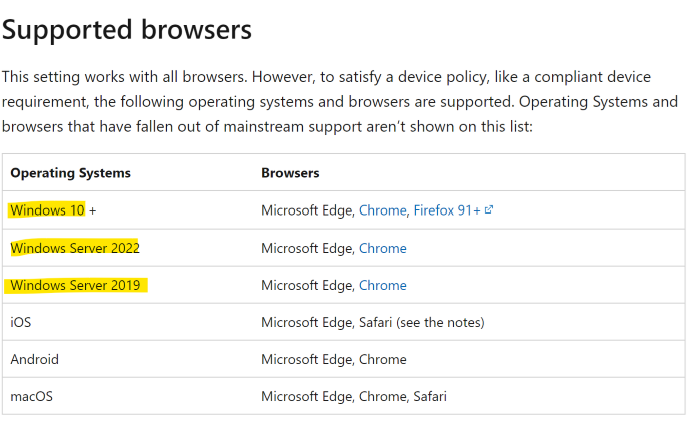Click the Android operating system cell
The height and width of the screenshot is (424, 698).
[34, 359]
